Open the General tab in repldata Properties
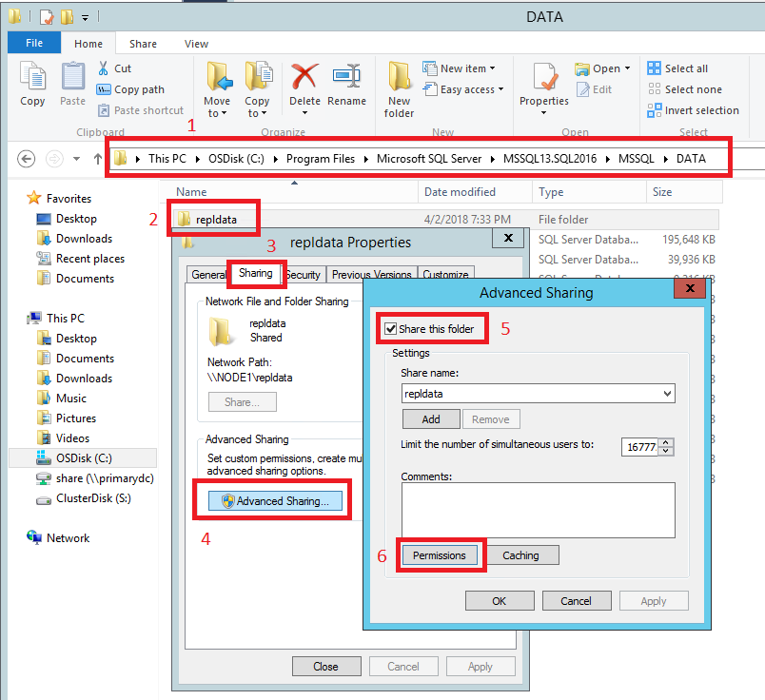The height and width of the screenshot is (700, 765). click(206, 275)
